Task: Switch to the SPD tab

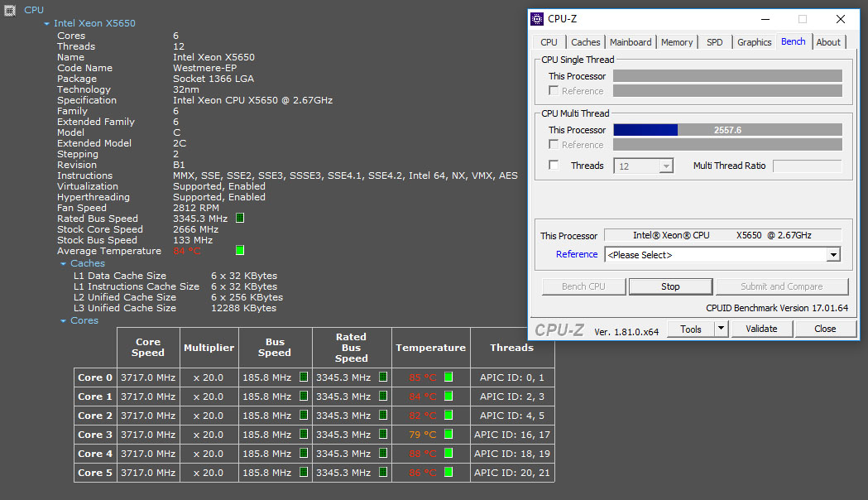Action: tap(715, 42)
